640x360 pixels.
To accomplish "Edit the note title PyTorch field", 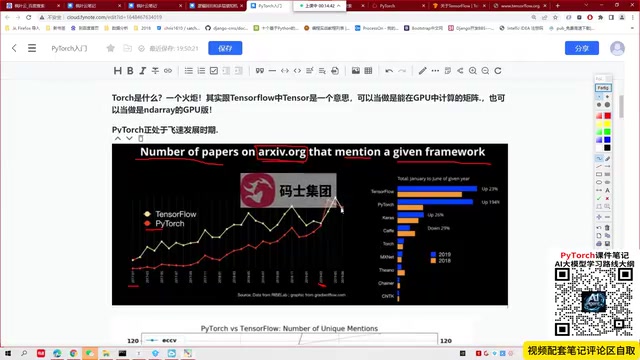I will coord(69,48).
